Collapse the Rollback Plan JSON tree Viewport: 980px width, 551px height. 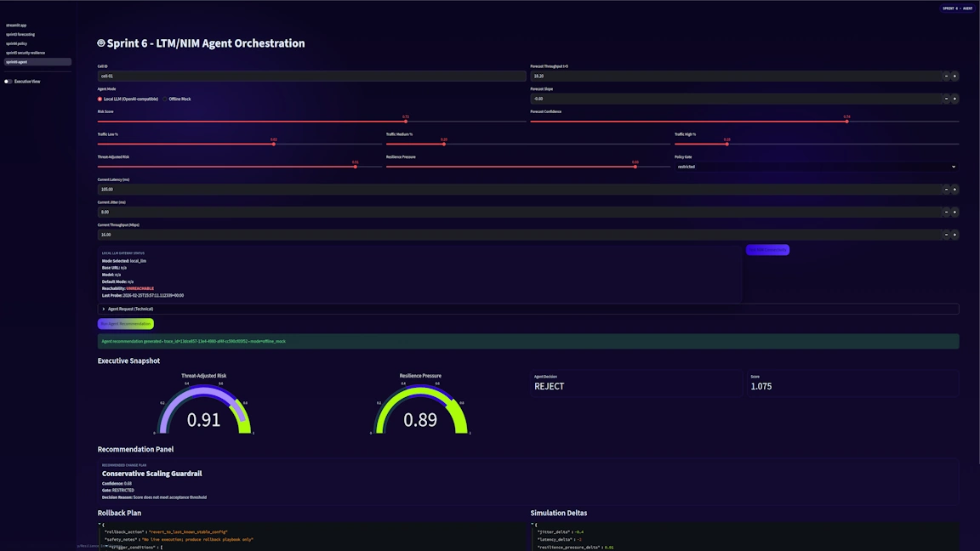[100, 524]
